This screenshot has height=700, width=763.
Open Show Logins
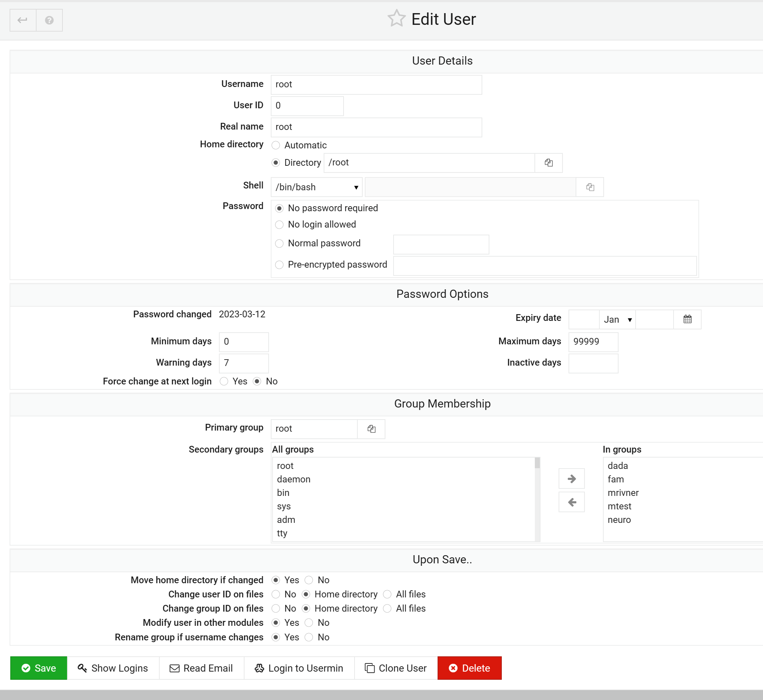point(113,668)
